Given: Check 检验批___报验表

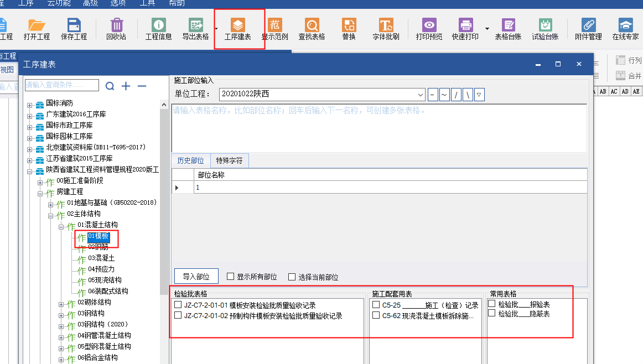Looking at the screenshot, I should 492,304.
